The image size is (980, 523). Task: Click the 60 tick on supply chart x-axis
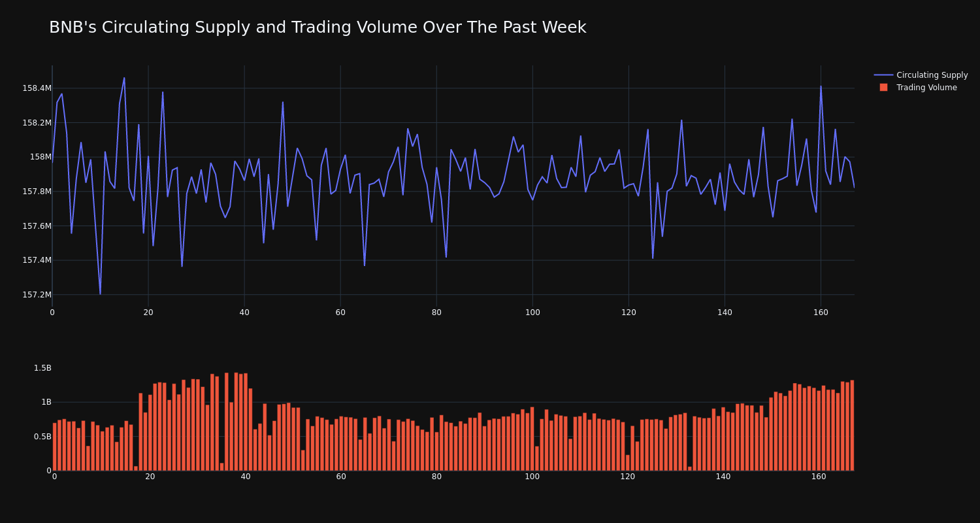(x=340, y=312)
